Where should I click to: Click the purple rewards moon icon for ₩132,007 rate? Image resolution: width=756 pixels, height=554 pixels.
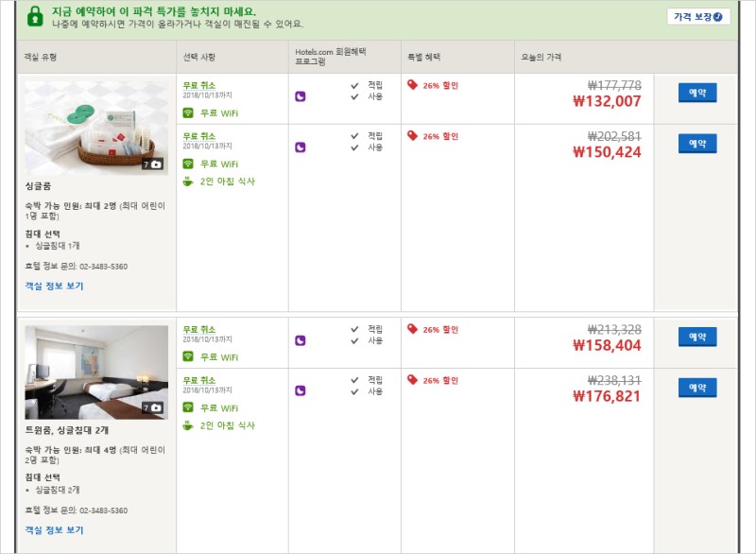click(300, 96)
